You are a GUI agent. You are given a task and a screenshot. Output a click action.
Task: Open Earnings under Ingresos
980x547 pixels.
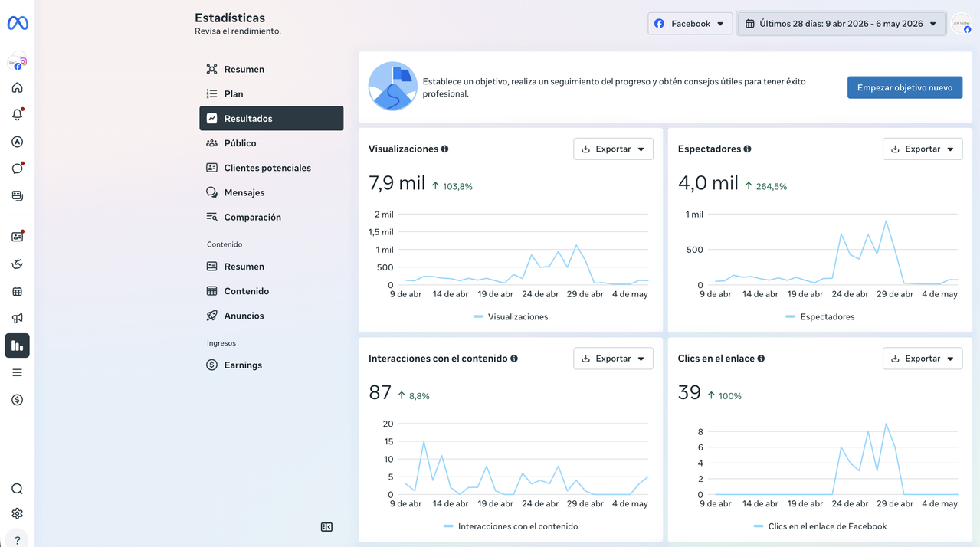point(271,365)
